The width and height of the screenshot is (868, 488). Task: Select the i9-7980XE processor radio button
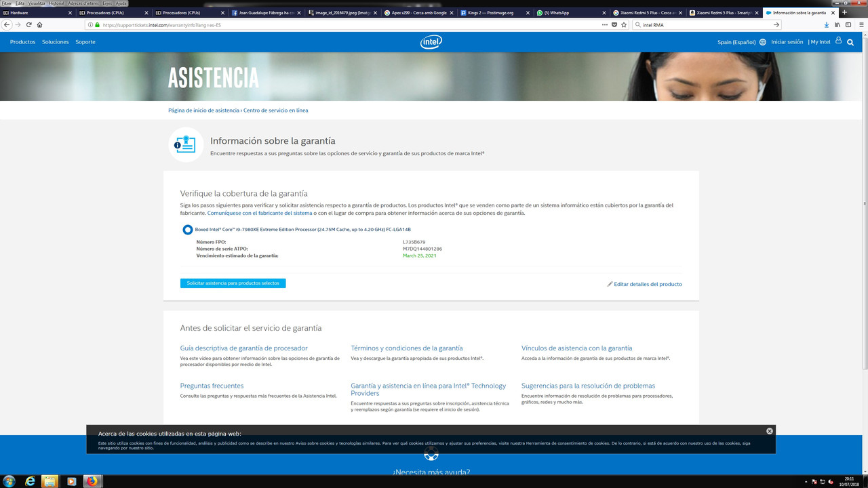[x=188, y=230]
